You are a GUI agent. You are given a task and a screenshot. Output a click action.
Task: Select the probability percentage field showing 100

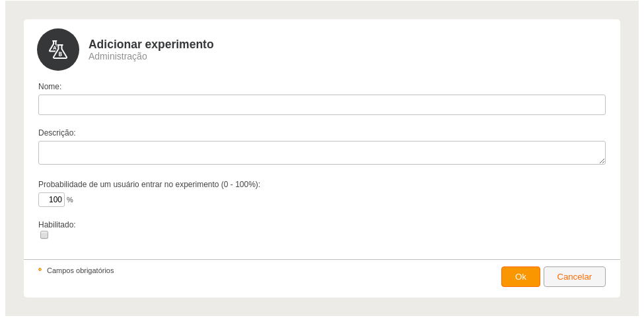click(x=52, y=200)
